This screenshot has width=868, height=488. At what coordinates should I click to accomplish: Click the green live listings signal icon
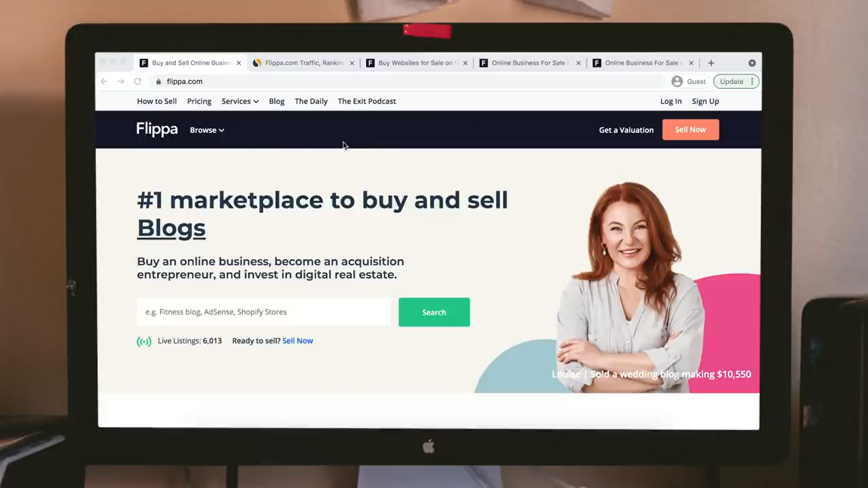pos(144,341)
